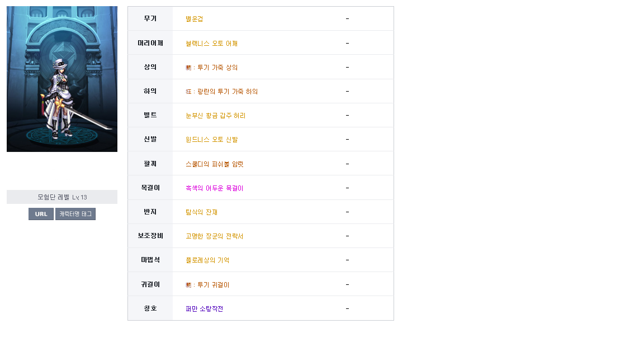The width and height of the screenshot is (644, 362).
Task: Click the 모험단 레벨 Lv.13 bar
Action: pos(62,197)
